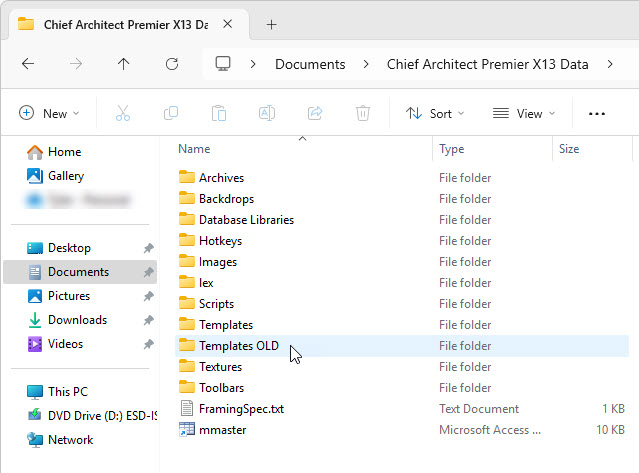Select the Images folder
The width and height of the screenshot is (639, 473).
coord(401,262)
